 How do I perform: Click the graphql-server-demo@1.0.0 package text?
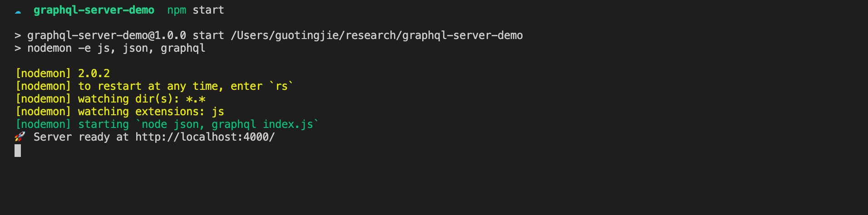click(x=106, y=35)
